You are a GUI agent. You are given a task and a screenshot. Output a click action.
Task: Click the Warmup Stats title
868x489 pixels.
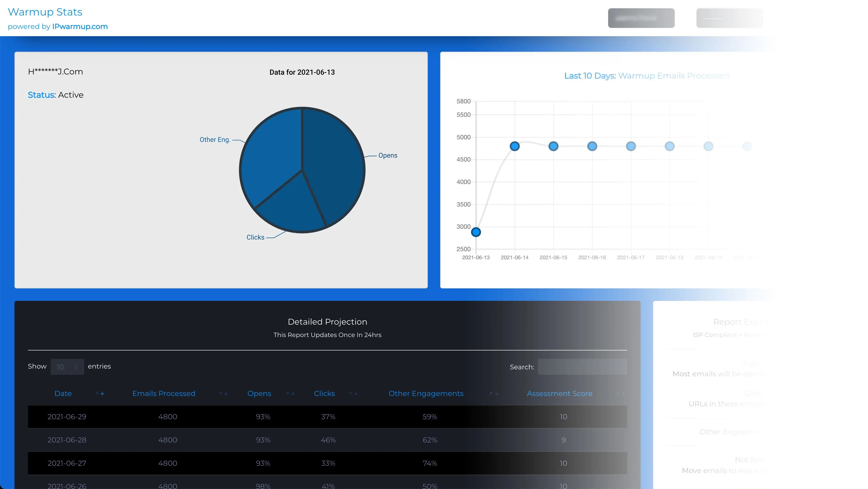[x=45, y=12]
